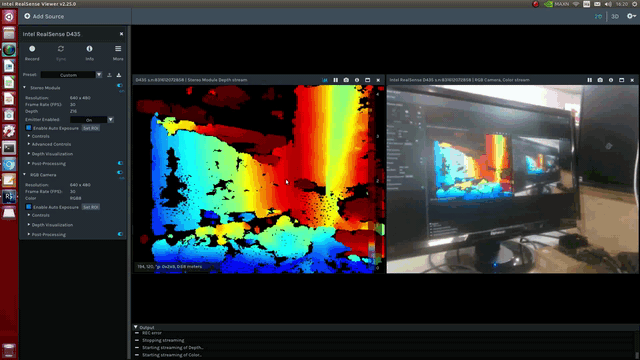Close the Depth stream window

[x=378, y=80]
